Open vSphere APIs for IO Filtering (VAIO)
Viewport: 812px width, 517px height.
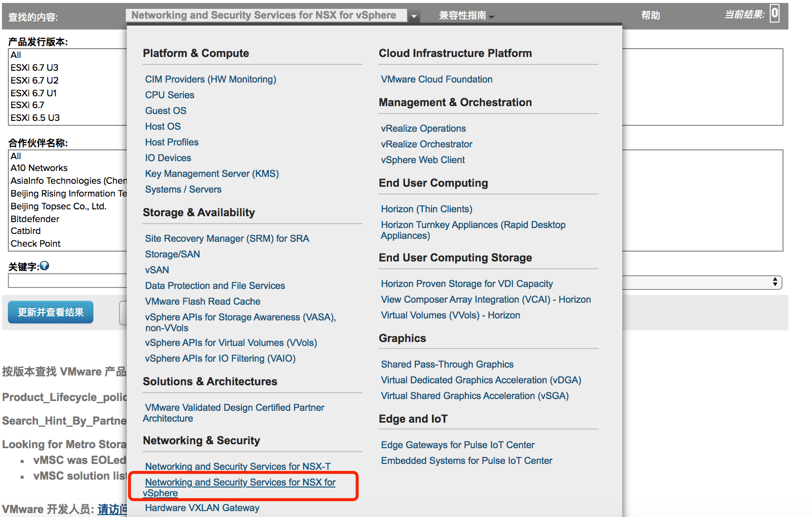pos(220,358)
